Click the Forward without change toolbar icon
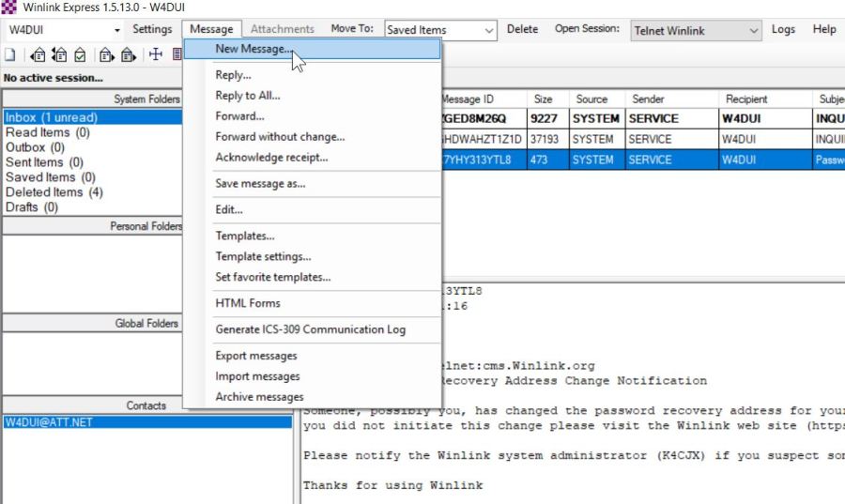The width and height of the screenshot is (845, 504). (126, 54)
